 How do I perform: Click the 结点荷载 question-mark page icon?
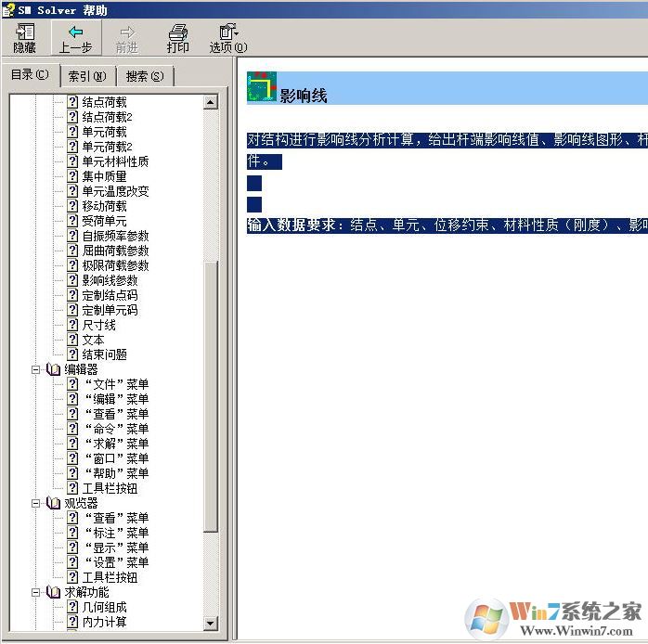pos(72,102)
